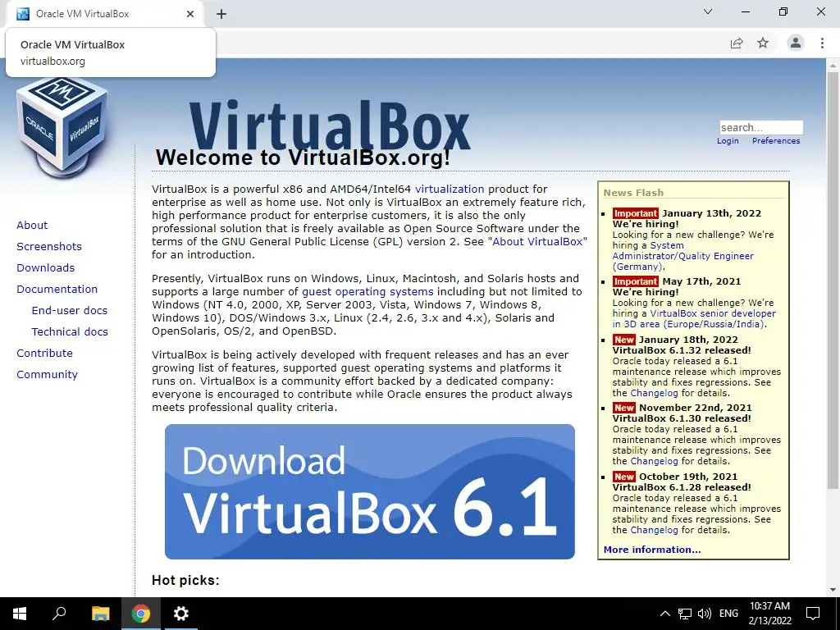
Task: Click "VirtualBox 6.1.32 released!" headline
Action: pos(682,350)
